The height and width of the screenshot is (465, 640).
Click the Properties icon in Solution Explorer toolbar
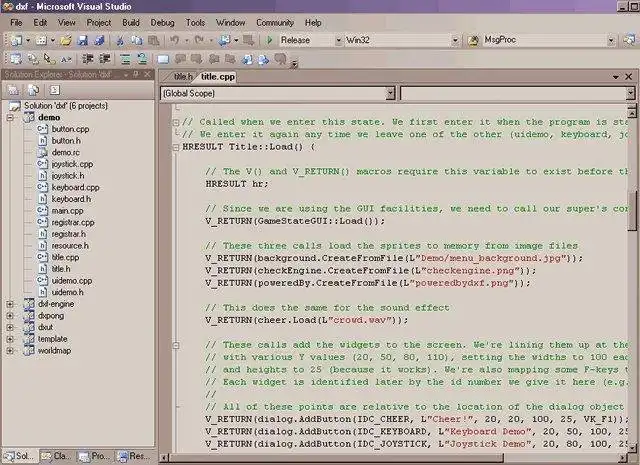[x=13, y=90]
